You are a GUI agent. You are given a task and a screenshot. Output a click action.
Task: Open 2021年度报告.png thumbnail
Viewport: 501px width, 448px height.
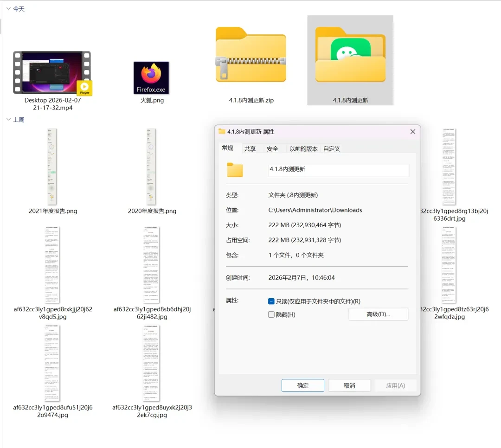[x=52, y=166]
